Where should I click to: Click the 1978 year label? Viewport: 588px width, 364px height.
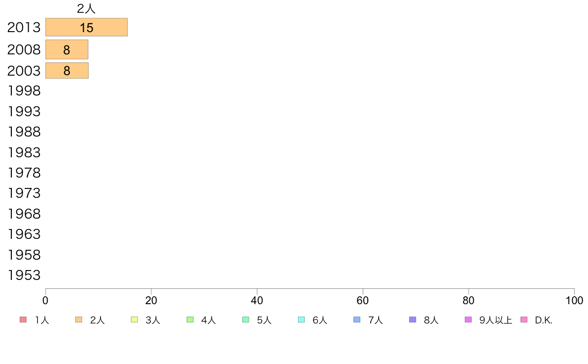(24, 173)
